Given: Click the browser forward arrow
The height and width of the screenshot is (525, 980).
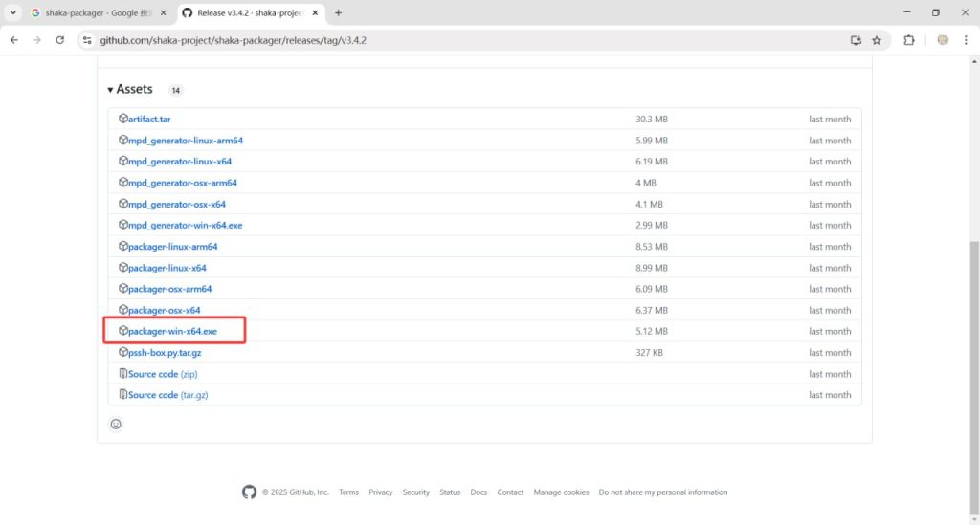Looking at the screenshot, I should click(37, 40).
